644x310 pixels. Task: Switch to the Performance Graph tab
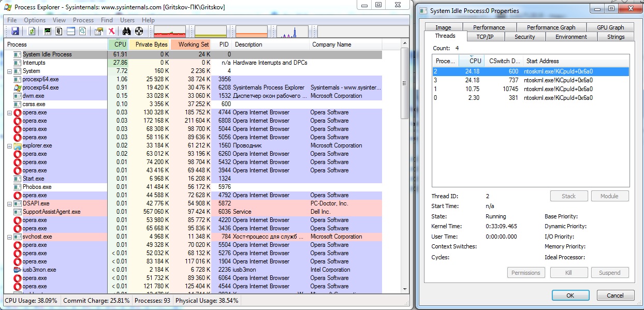[x=551, y=27]
